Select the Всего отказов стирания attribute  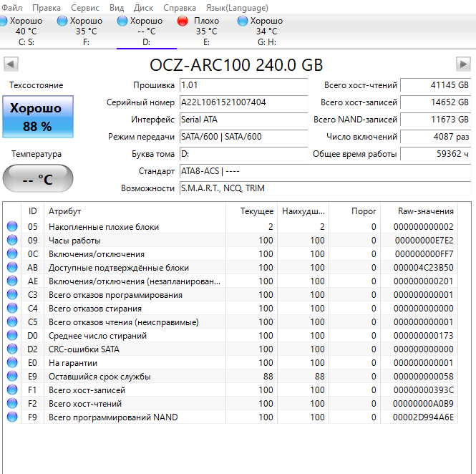pyautogui.click(x=95, y=309)
